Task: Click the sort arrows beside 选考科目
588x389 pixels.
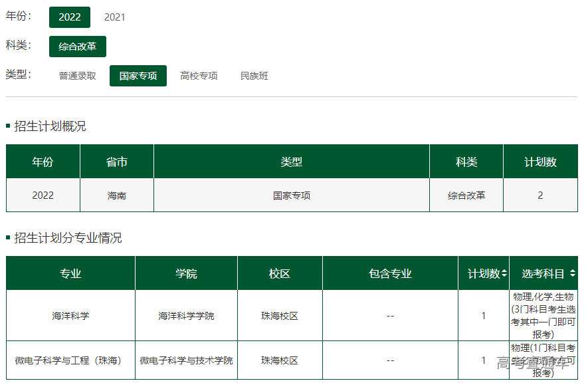Action: [x=572, y=273]
